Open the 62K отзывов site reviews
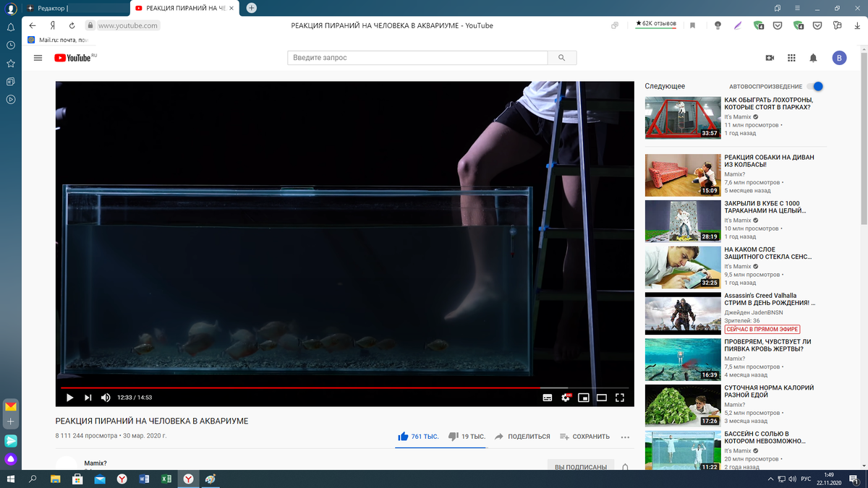The height and width of the screenshot is (488, 868). (x=656, y=24)
